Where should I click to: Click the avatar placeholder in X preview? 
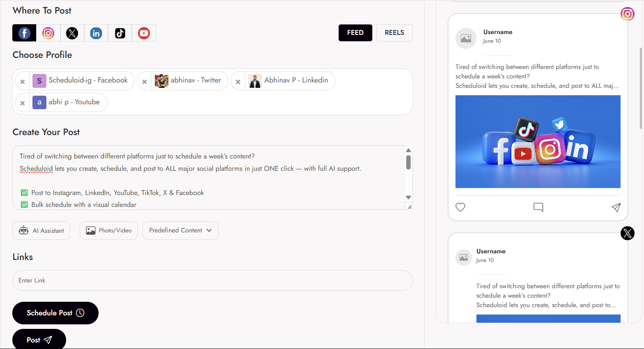pyautogui.click(x=464, y=257)
